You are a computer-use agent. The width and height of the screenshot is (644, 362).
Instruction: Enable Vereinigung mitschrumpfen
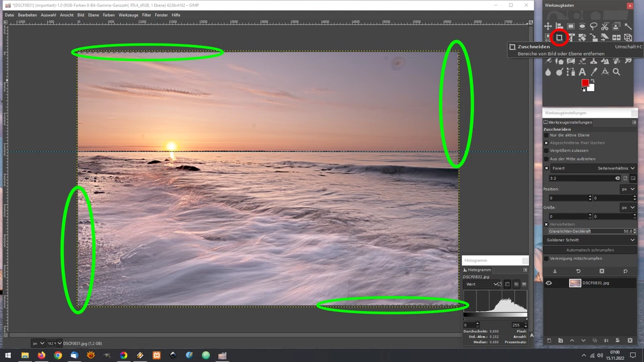[x=546, y=258]
